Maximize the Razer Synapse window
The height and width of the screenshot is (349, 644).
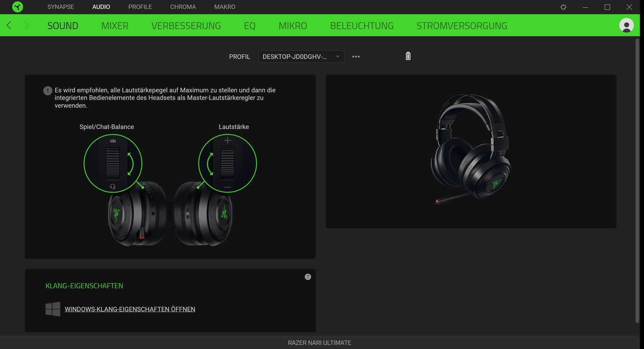pyautogui.click(x=607, y=7)
